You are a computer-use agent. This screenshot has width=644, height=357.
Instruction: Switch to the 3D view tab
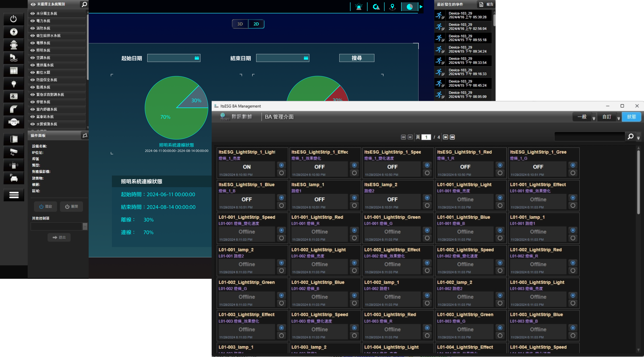pos(240,24)
